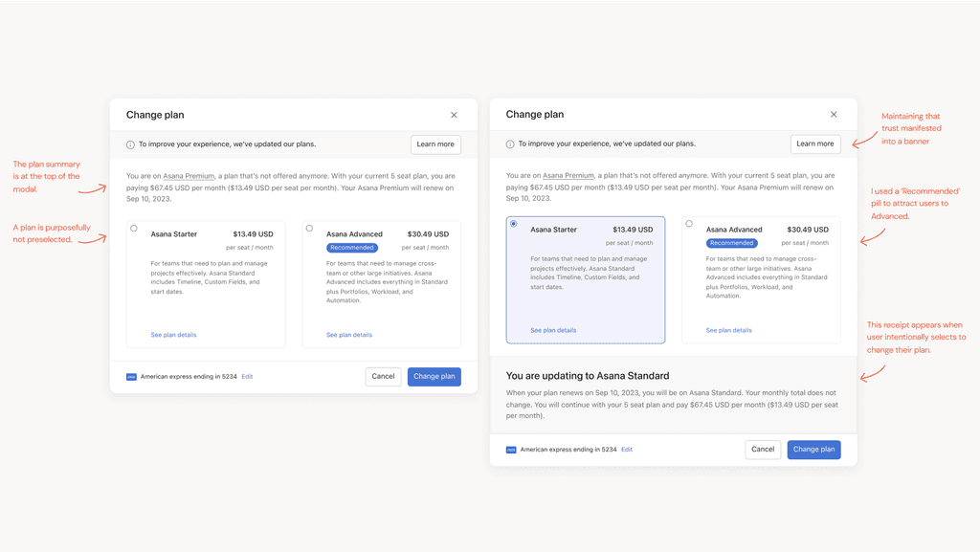
Task: Open Starter See plan details, left dialog
Action: [x=174, y=335]
